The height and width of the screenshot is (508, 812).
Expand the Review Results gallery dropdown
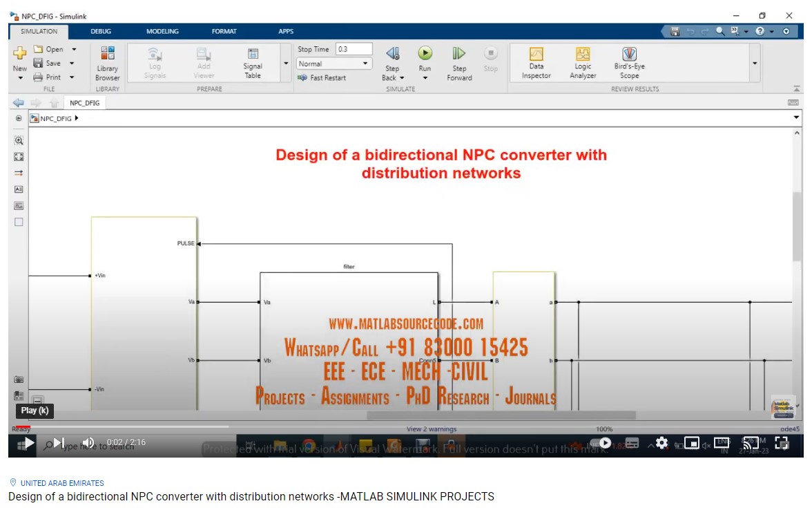click(755, 64)
